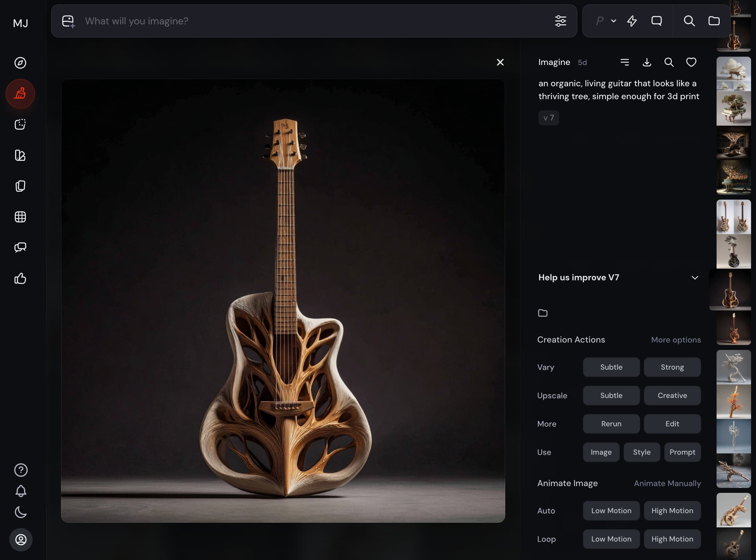Viewport: 756px width, 560px height.
Task: Download the image with the download icon
Action: pos(647,62)
